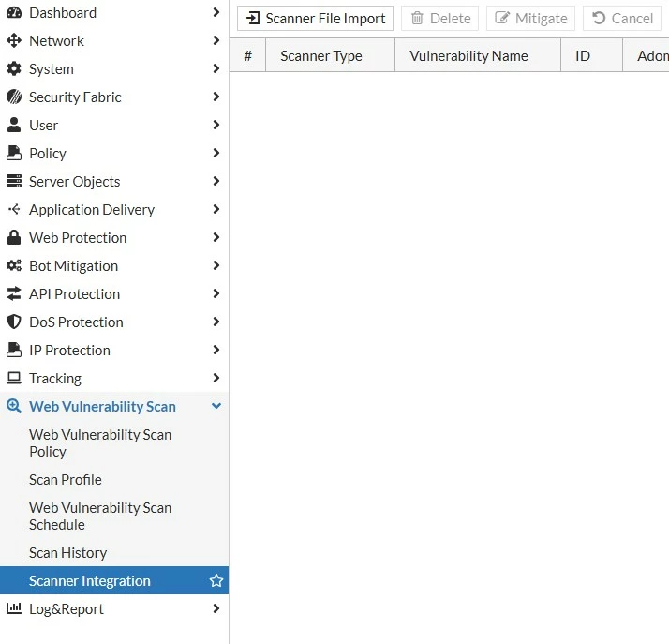The width and height of the screenshot is (669, 644).
Task: Open the Scan History page
Action: [67, 553]
